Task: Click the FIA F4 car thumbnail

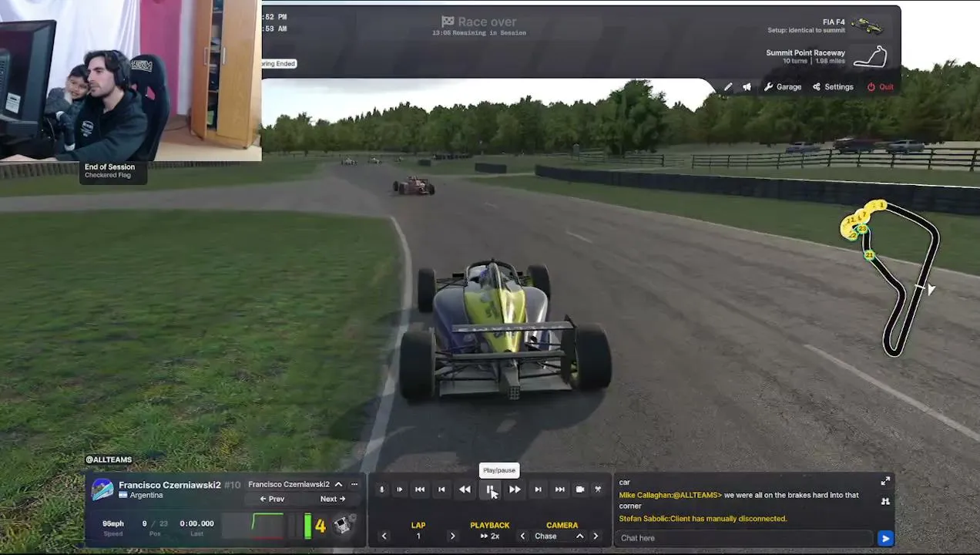Action: (868, 26)
